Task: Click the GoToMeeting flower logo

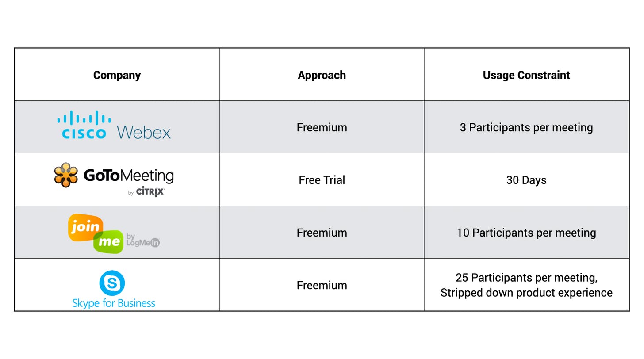Action: coord(66,175)
